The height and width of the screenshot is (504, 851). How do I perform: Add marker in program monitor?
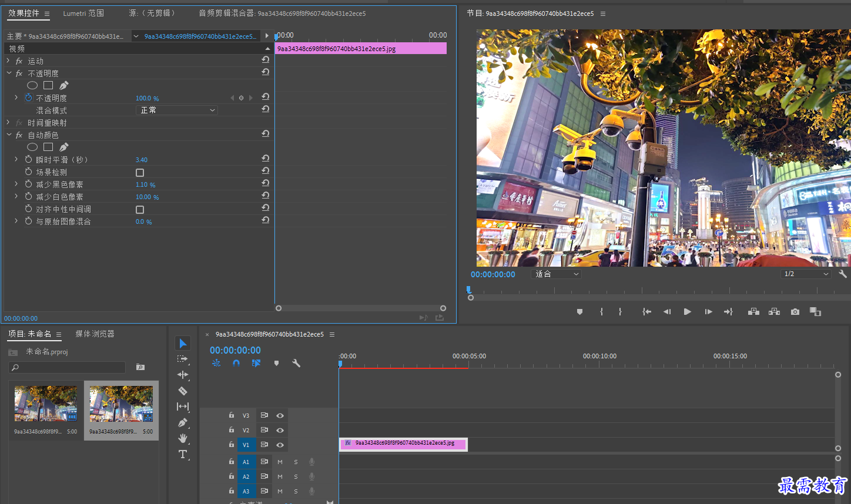pos(579,312)
